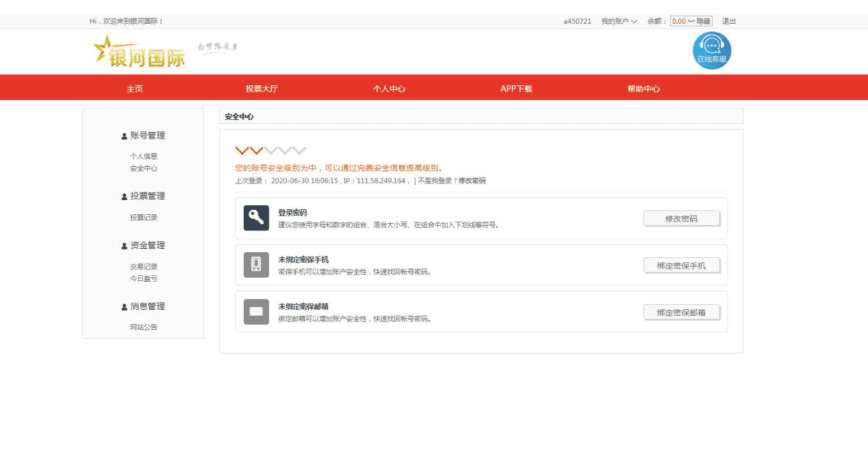Click the key icon beside login password
Screen dimensions: 868x476
(256, 218)
